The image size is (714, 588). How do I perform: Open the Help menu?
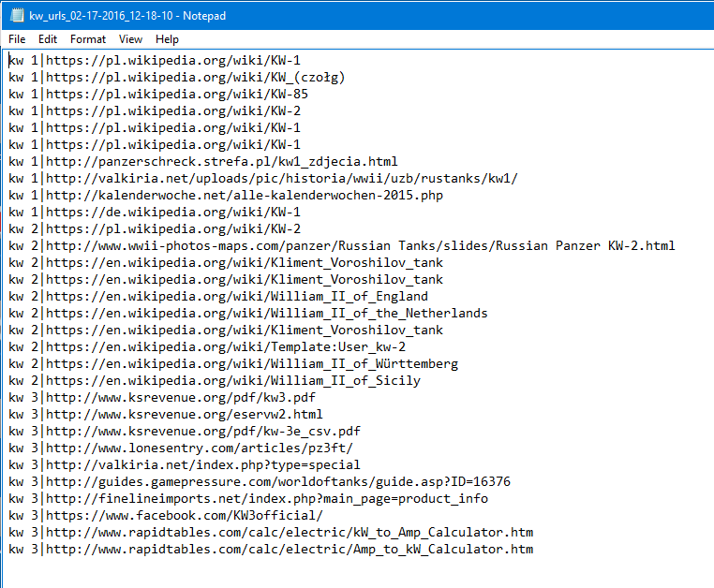(167, 39)
